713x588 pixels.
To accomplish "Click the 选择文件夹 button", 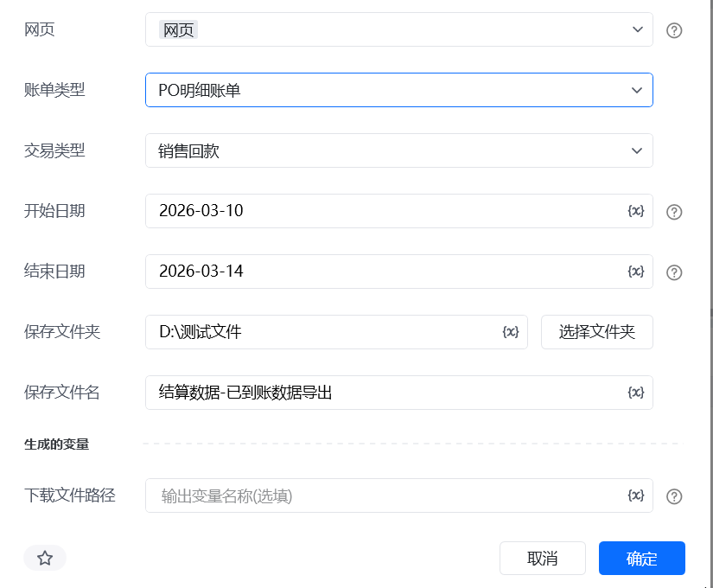I will [596, 332].
